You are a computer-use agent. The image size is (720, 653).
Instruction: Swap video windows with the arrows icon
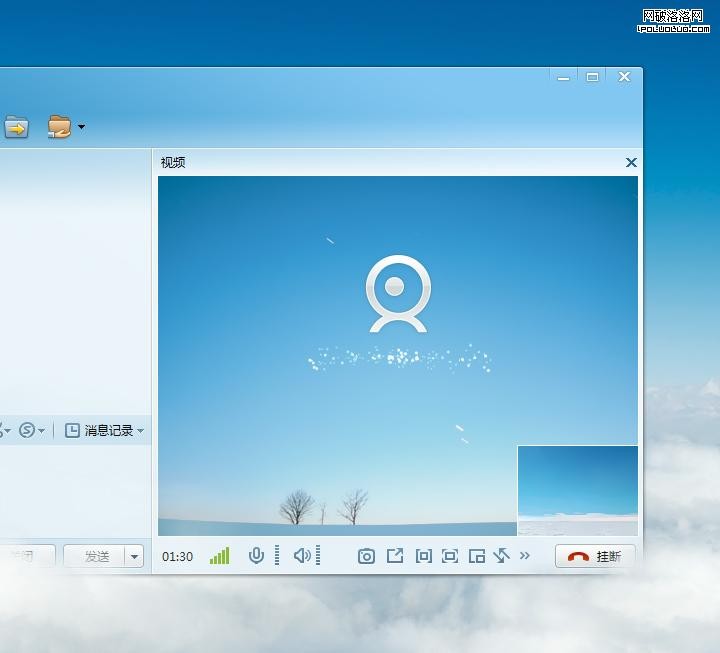click(x=502, y=556)
